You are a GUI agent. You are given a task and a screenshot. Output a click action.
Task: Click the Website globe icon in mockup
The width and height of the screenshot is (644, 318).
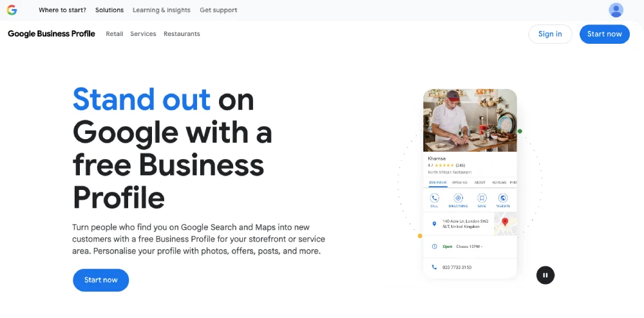(x=503, y=198)
